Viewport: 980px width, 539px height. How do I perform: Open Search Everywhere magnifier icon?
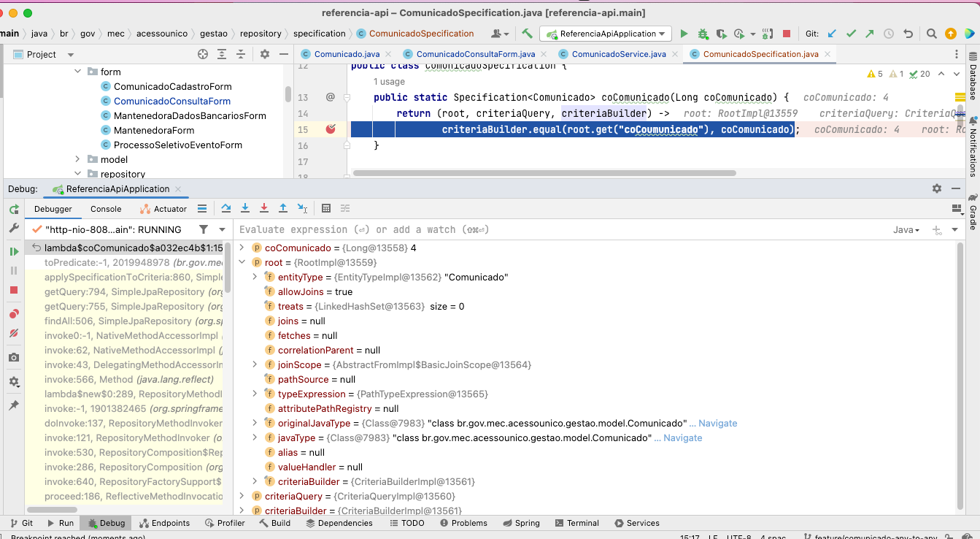click(x=932, y=34)
